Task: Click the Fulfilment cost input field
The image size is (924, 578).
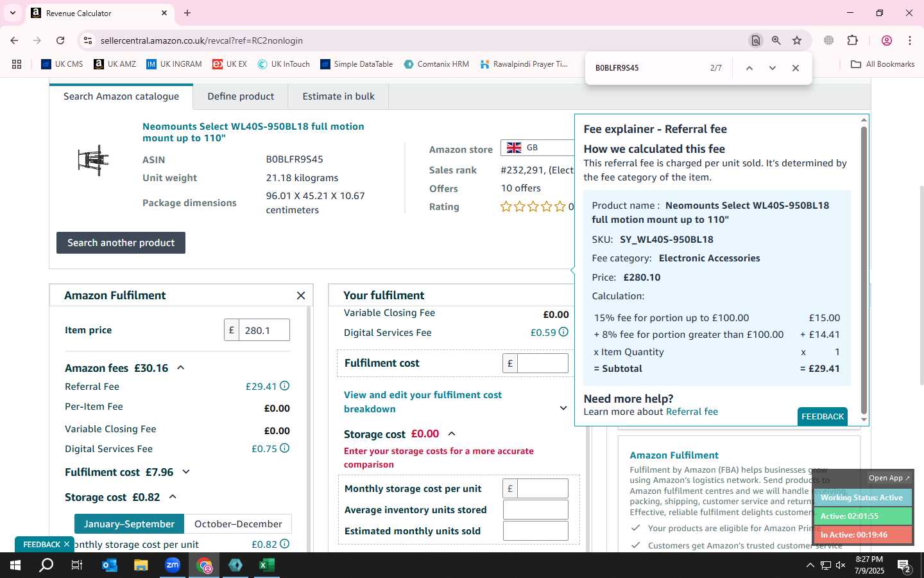Action: click(543, 363)
